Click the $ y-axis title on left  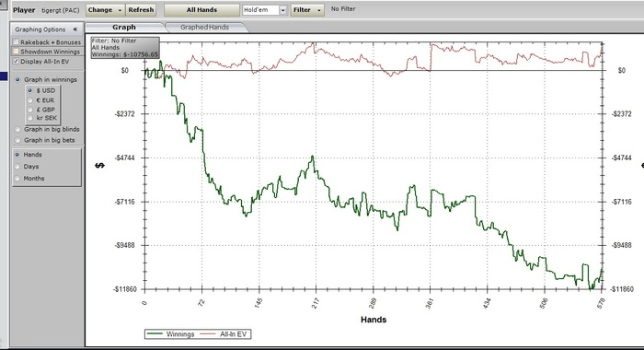click(x=99, y=166)
